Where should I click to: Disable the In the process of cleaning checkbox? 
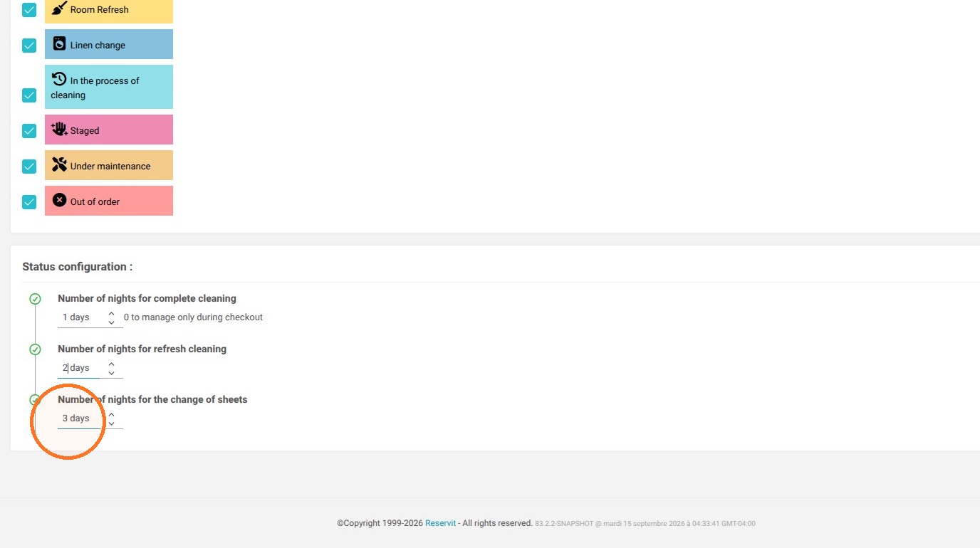click(29, 95)
